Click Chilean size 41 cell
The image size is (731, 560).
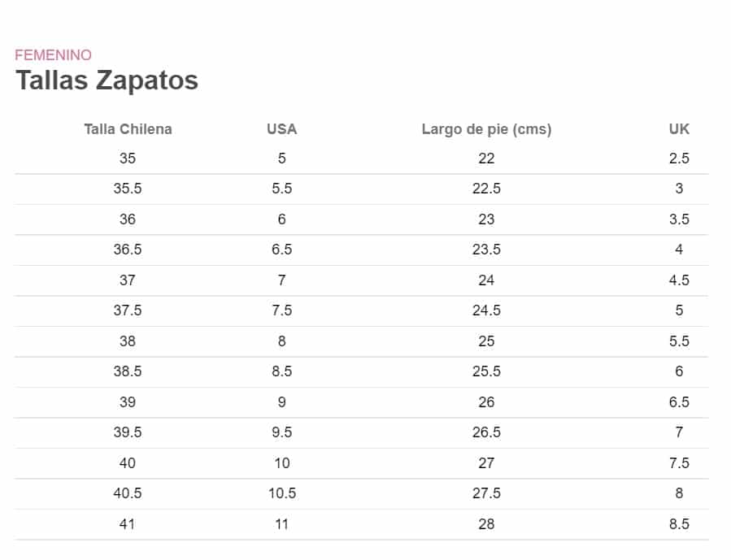click(128, 524)
